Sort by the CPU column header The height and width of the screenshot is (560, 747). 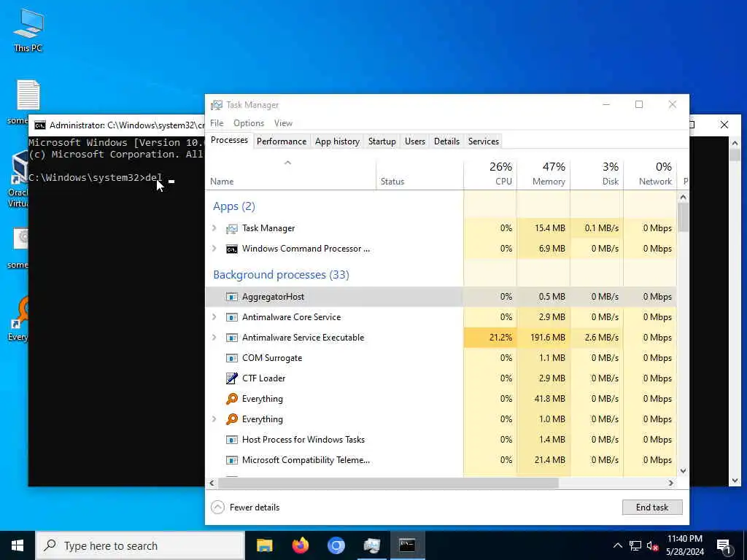click(x=490, y=174)
